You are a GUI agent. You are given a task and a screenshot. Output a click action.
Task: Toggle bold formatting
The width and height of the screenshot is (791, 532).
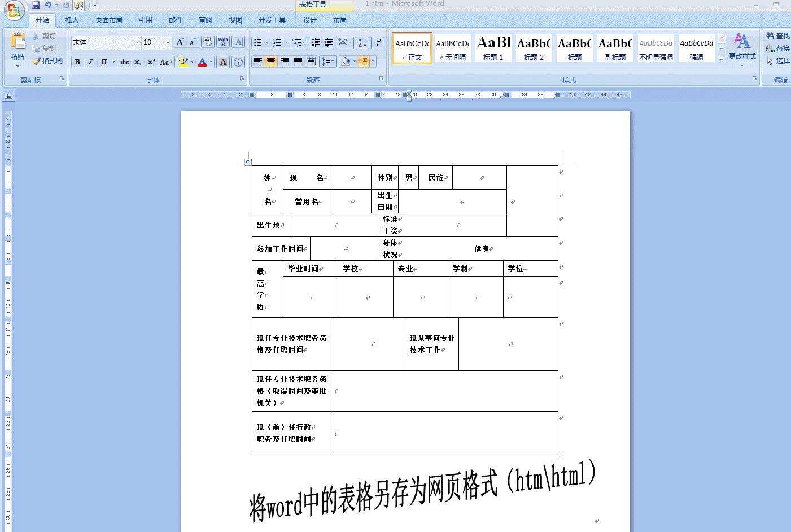[x=77, y=61]
